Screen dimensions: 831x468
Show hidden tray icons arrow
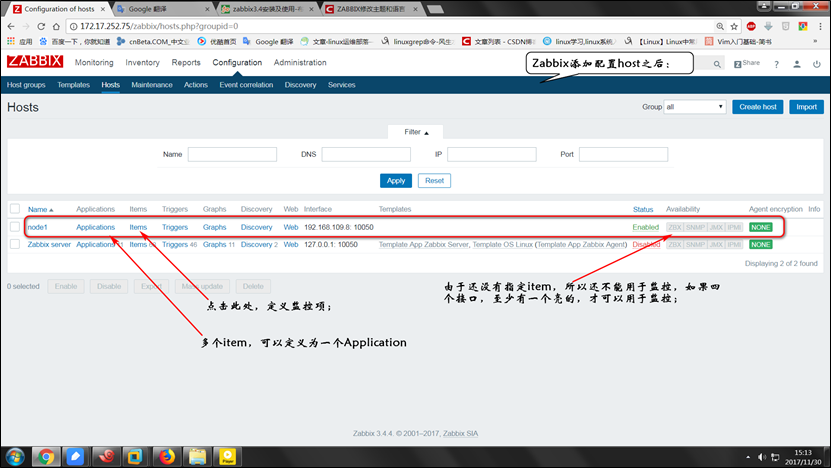(x=748, y=457)
